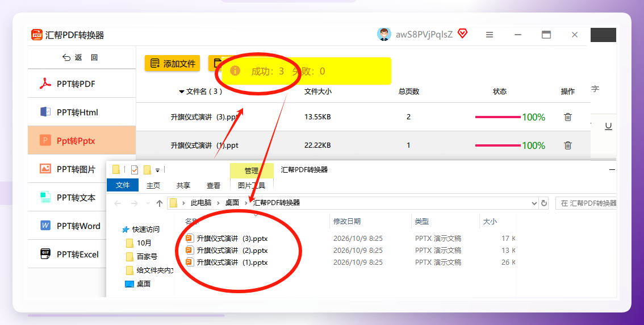The height and width of the screenshot is (325, 644).
Task: Select file row 升旗仪式演讲 (1).ppt
Action: point(363,145)
